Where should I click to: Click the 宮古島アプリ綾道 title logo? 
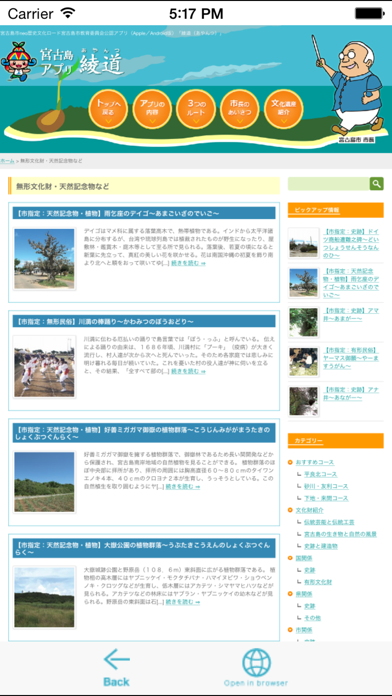tap(81, 61)
